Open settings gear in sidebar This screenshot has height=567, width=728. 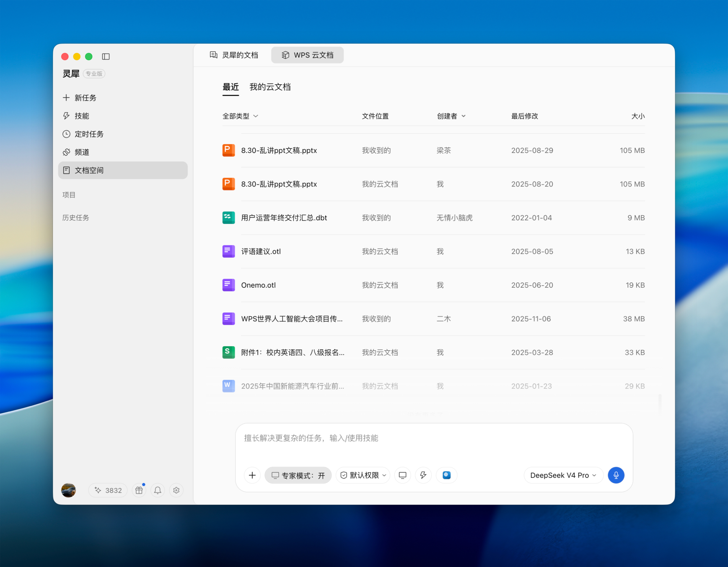pyautogui.click(x=176, y=490)
